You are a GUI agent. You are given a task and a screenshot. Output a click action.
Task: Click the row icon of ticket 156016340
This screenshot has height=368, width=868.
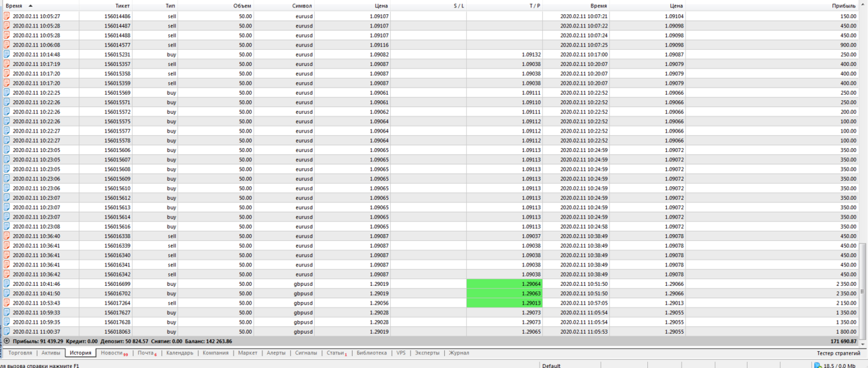[7, 255]
